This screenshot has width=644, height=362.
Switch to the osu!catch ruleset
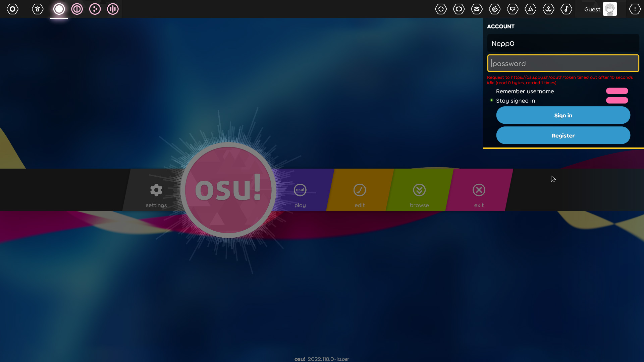click(x=95, y=9)
